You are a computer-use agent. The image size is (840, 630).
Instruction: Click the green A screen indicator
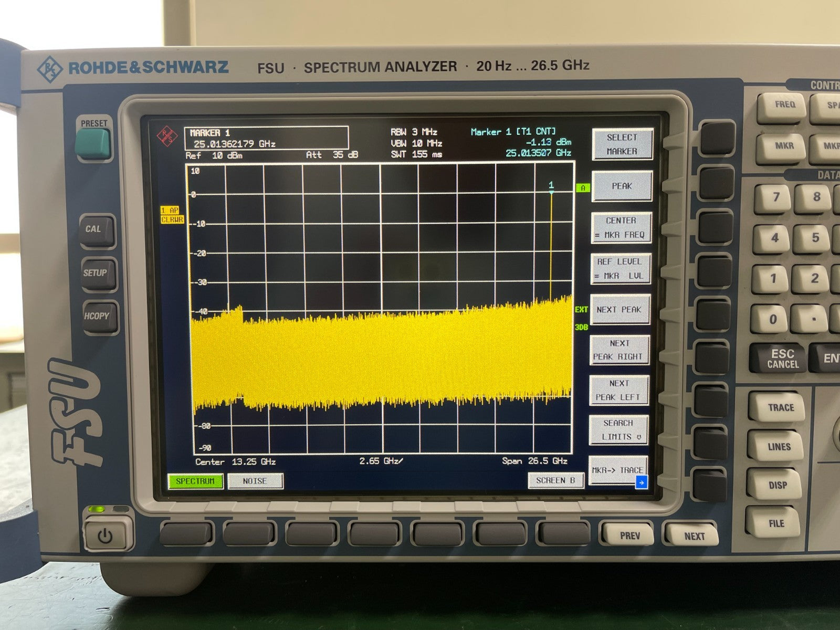(583, 188)
